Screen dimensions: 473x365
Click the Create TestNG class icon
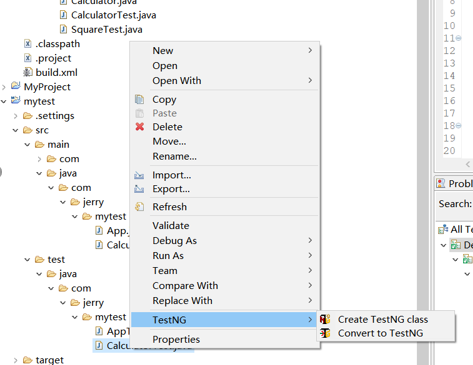(x=325, y=319)
